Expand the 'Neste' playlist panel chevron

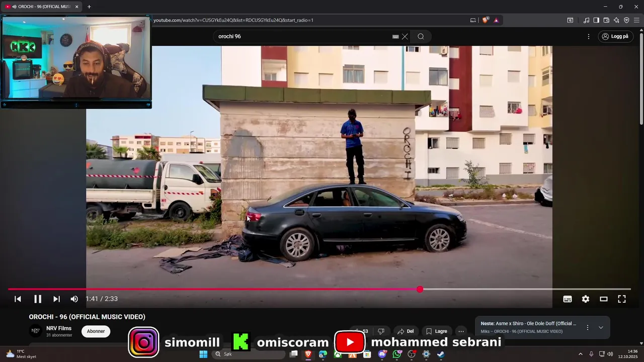[601, 327]
